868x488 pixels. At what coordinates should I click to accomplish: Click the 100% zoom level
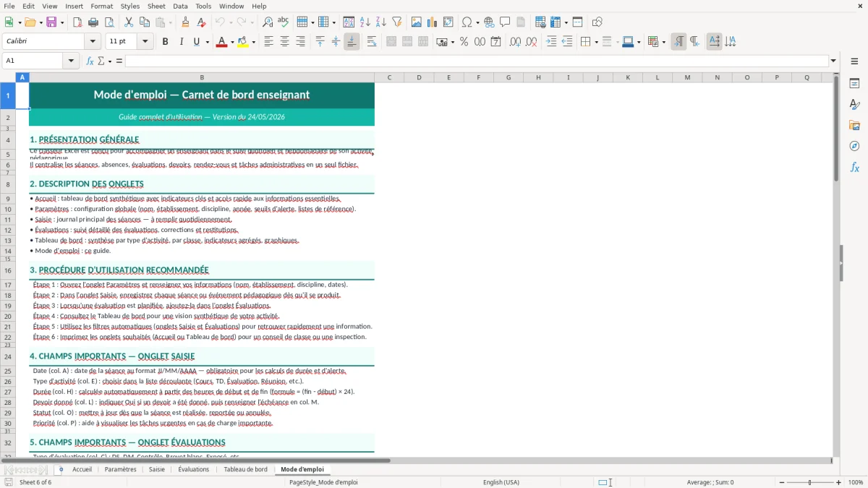point(855,482)
